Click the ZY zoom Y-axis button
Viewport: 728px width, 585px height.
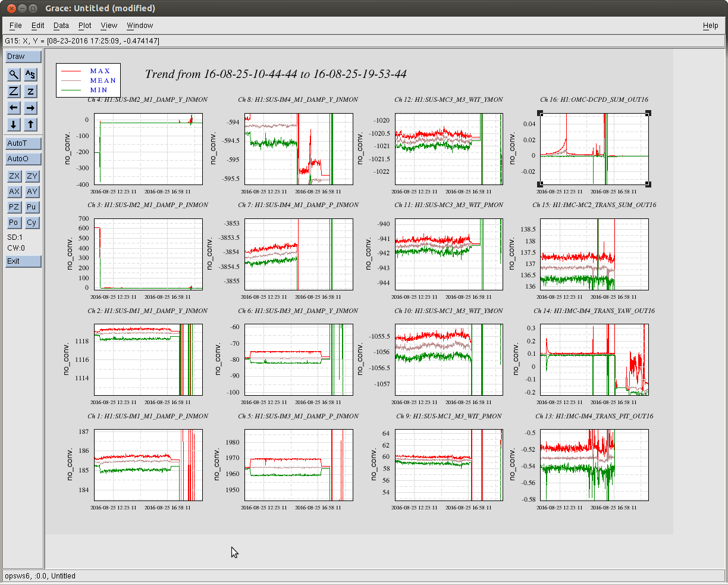click(x=32, y=176)
